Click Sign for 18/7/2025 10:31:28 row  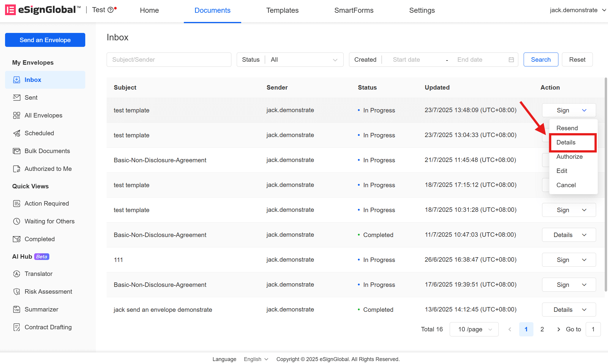pyautogui.click(x=563, y=210)
